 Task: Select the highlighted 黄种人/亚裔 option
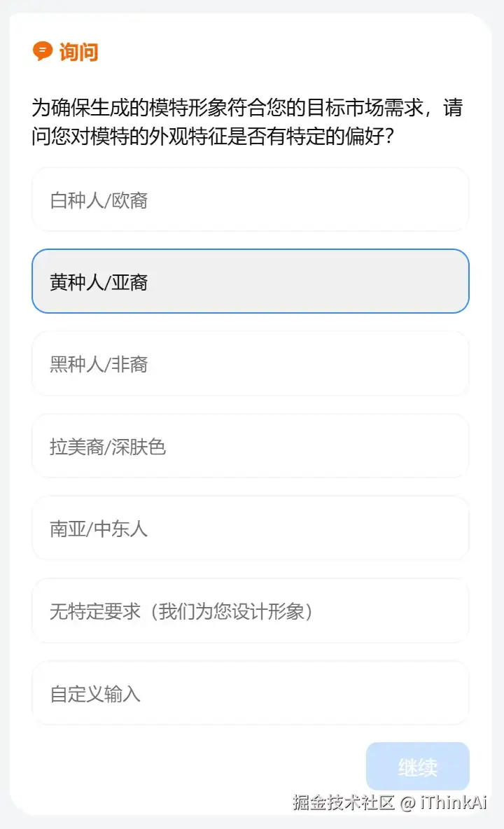coord(250,281)
